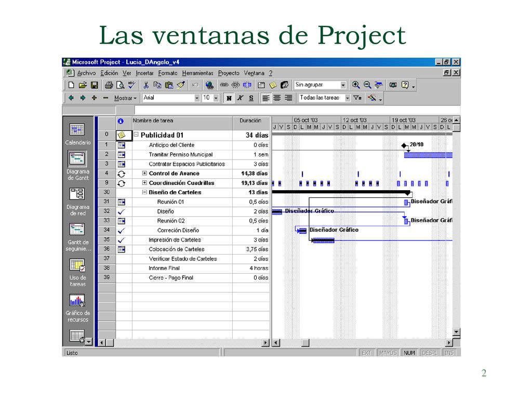Switch to Diagrama de red view

pyautogui.click(x=78, y=202)
